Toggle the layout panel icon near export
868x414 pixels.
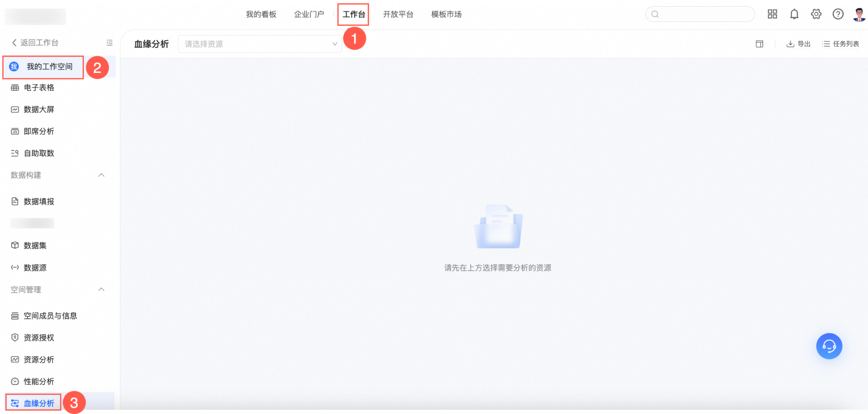(x=759, y=44)
